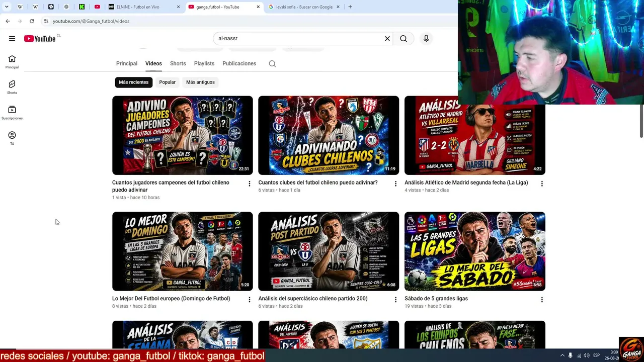Select the channel's Videos tab
Viewport: 644px width, 362px height.
[153, 64]
